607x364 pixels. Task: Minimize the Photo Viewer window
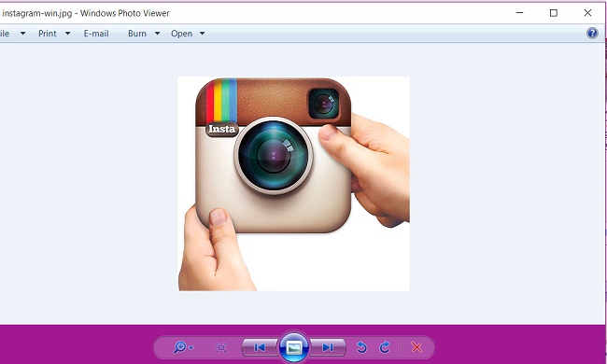coord(519,13)
